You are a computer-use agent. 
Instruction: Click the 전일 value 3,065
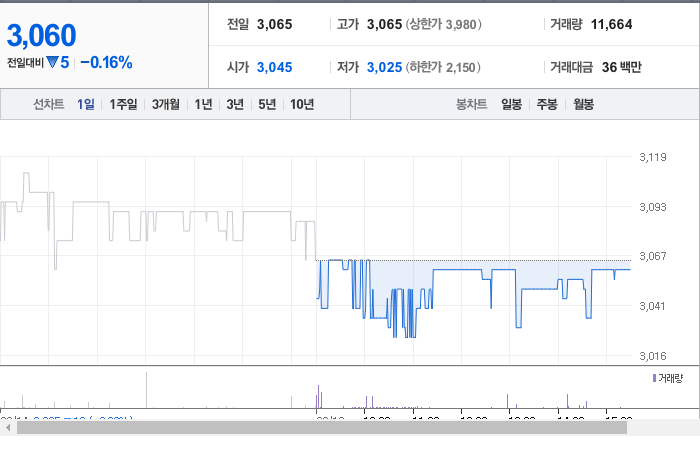pos(275,24)
